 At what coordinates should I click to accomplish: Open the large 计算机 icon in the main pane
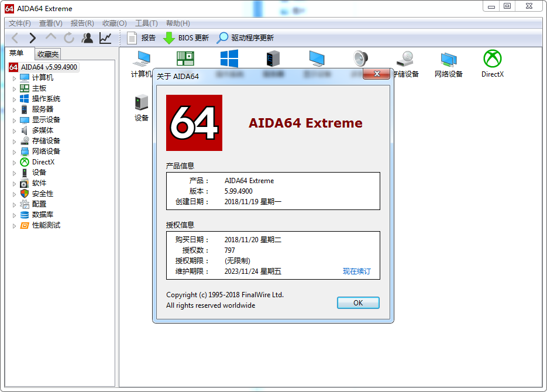[x=142, y=64]
